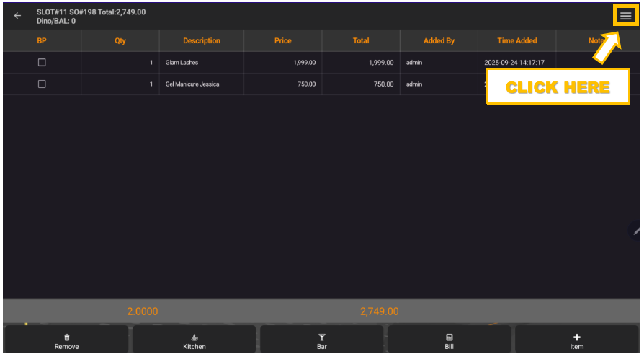The width and height of the screenshot is (644, 354).
Task: Click the 2,749.00 grand total in footer
Action: [379, 311]
